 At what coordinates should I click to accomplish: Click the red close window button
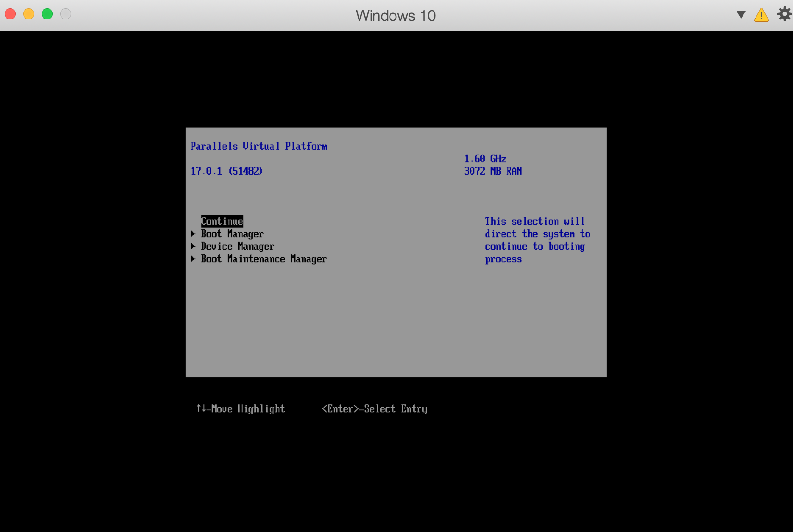tap(10, 14)
